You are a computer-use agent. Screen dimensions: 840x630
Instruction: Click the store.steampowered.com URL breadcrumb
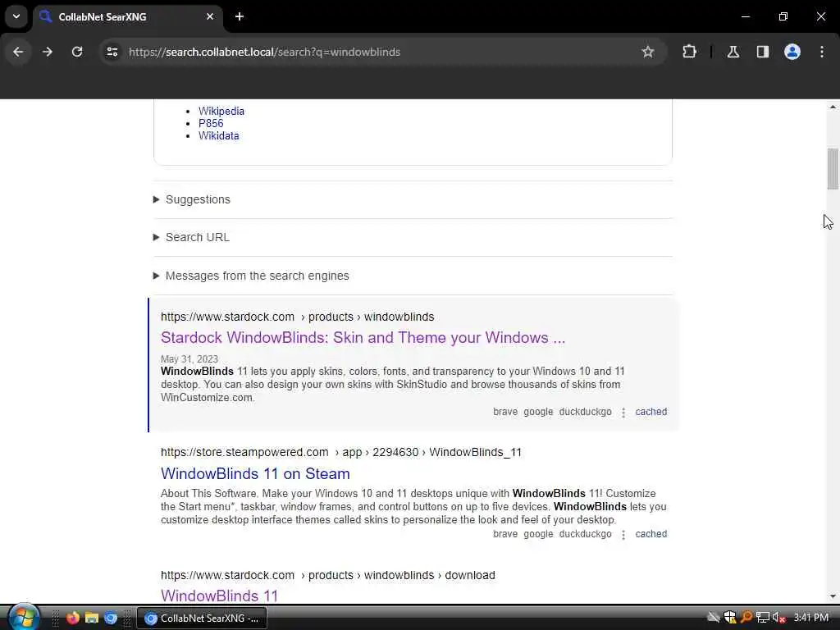coord(341,452)
